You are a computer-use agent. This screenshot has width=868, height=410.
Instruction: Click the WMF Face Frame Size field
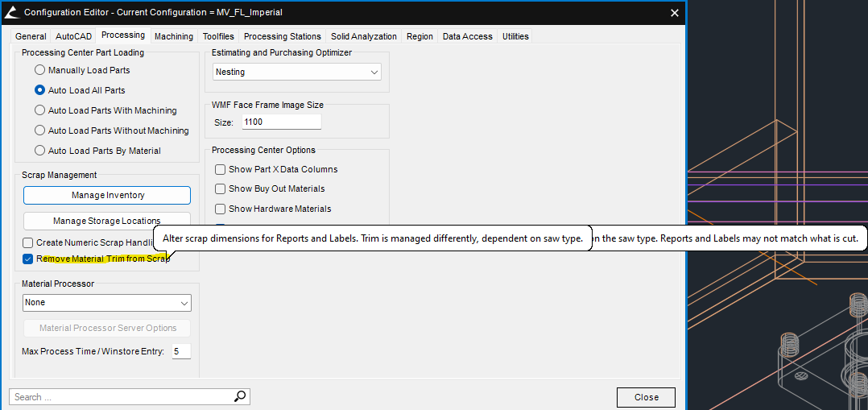coord(280,122)
